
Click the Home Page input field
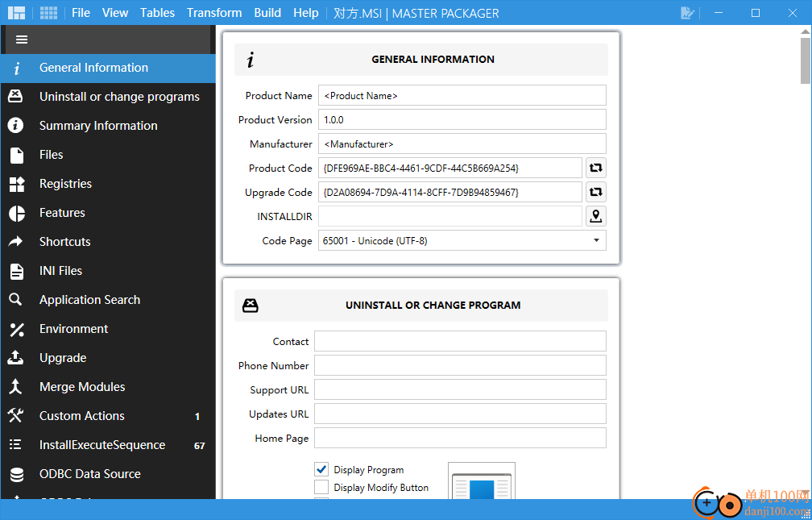click(x=460, y=438)
